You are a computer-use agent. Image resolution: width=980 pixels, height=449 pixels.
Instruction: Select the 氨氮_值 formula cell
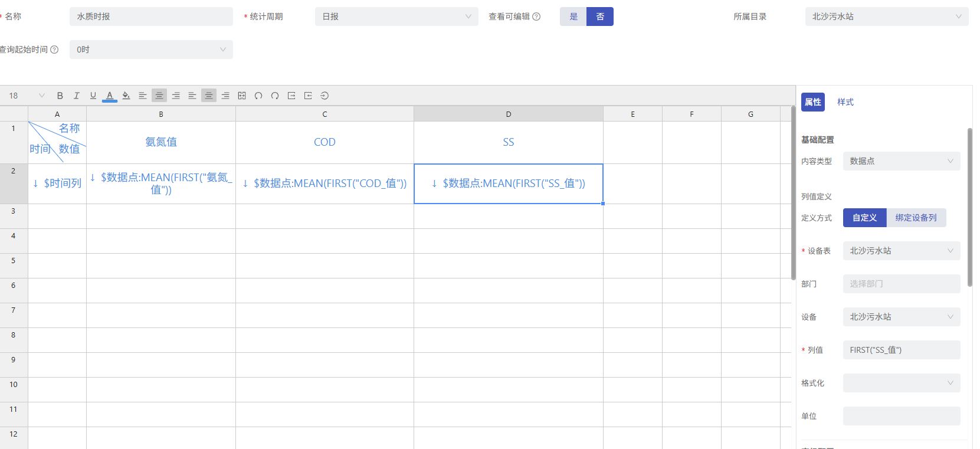point(161,183)
